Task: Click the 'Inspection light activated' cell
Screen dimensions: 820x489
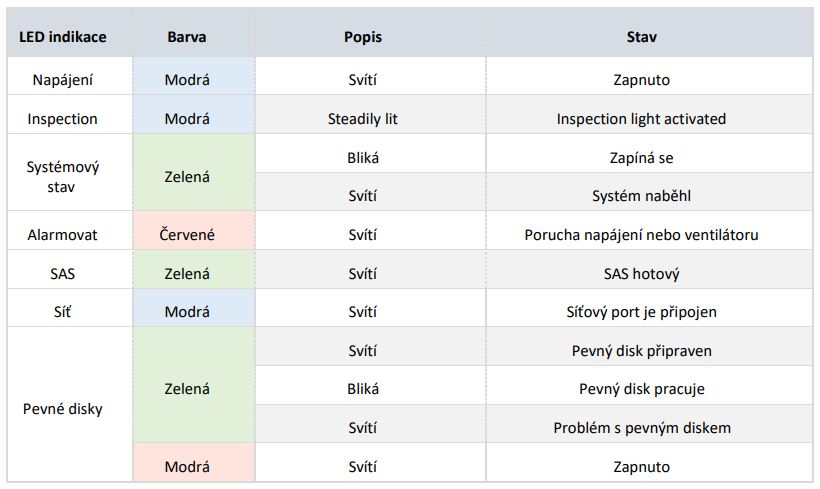Action: 641,118
